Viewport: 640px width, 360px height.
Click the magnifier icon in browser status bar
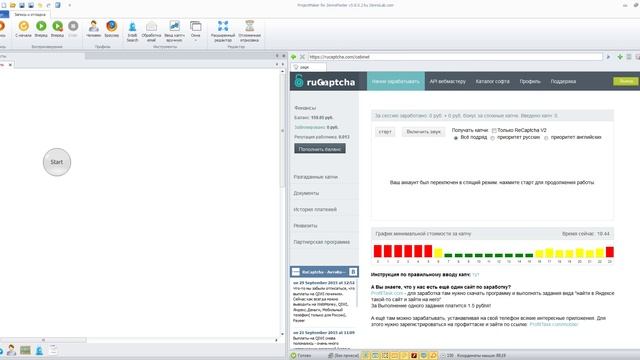point(433,356)
